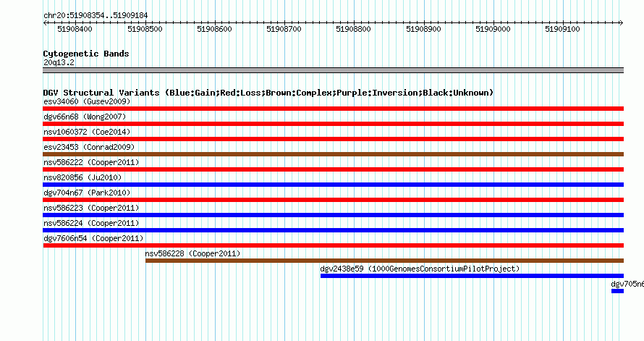Select the red bar under nsv1060372
The image size is (644, 341).
333,139
